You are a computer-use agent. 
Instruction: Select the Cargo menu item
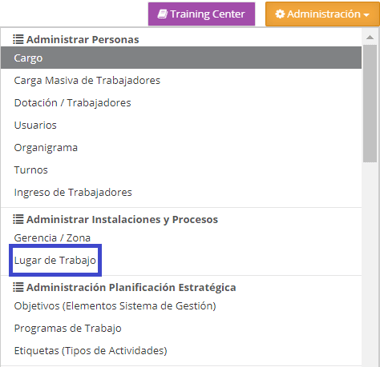point(181,58)
